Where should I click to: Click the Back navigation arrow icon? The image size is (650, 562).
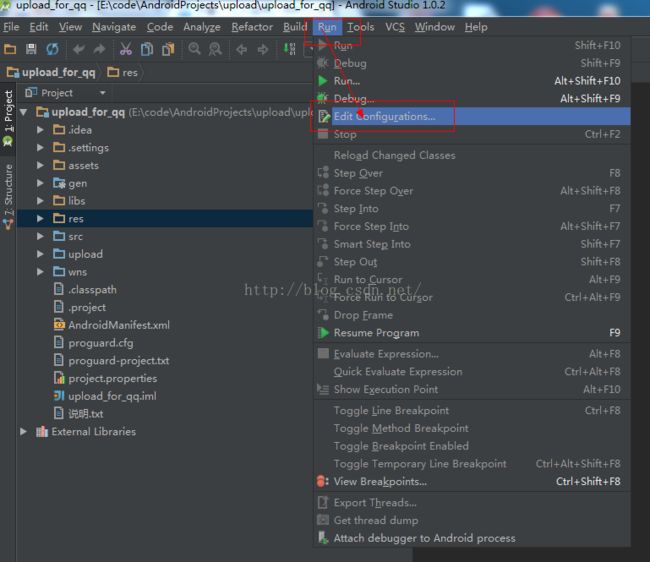[241, 50]
